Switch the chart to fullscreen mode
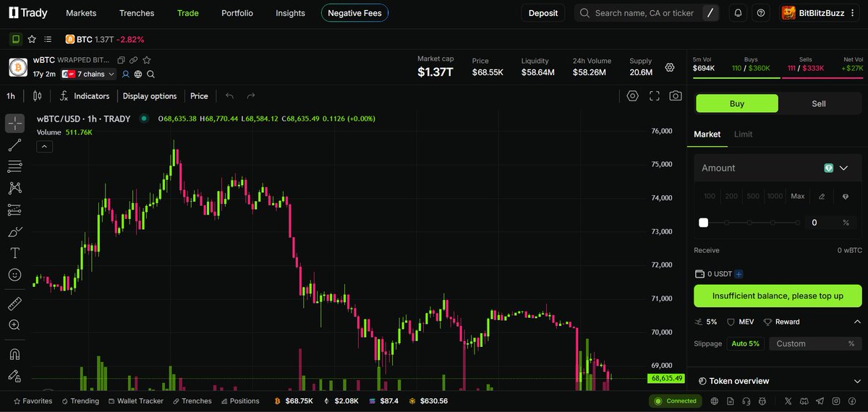The image size is (868, 412). coord(655,95)
